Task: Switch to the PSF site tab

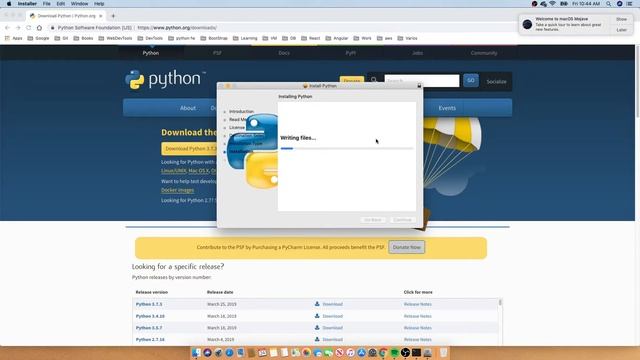Action: [x=217, y=53]
